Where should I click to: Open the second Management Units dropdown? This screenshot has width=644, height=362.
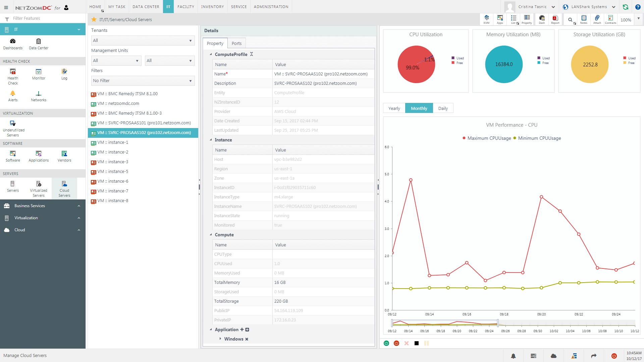(x=170, y=61)
